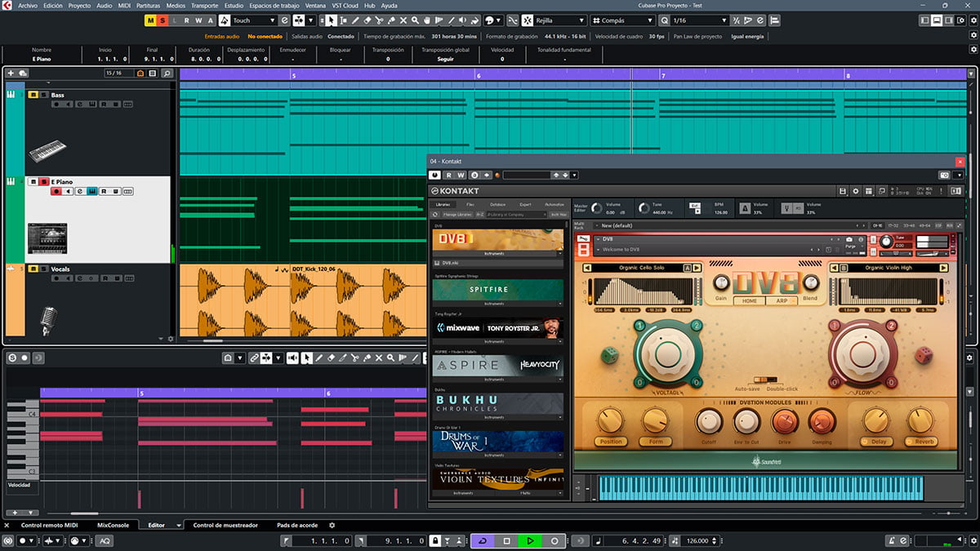
Task: Click the Kontakt plugin snapshot camera icon
Action: coord(944,175)
